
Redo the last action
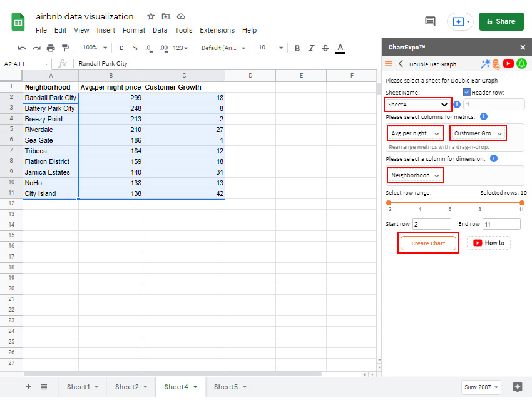[x=36, y=48]
